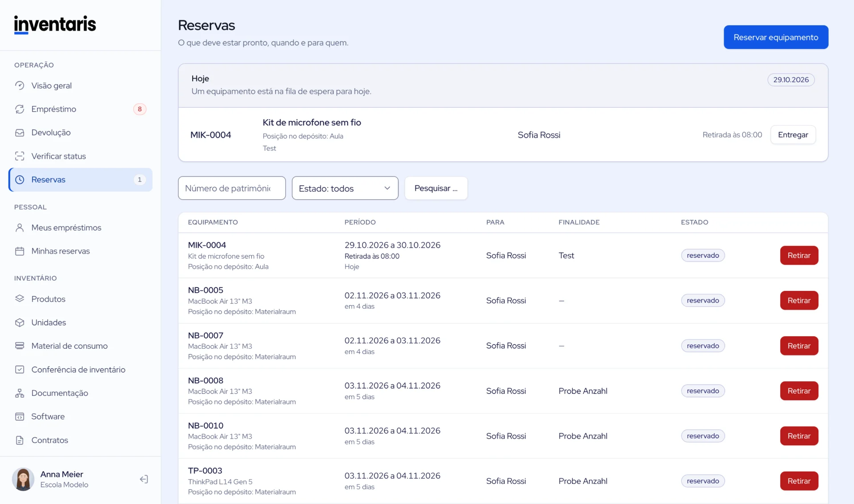Click the Minhas reservas calendar icon

(20, 251)
